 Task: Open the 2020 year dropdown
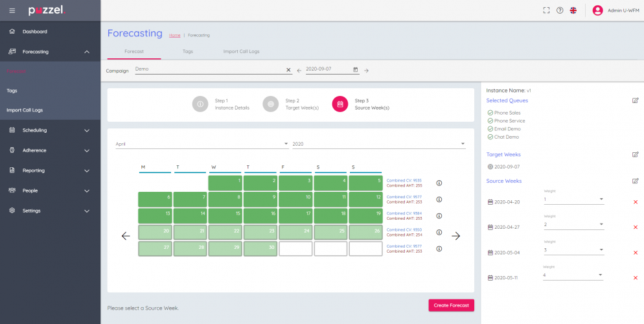coord(378,144)
